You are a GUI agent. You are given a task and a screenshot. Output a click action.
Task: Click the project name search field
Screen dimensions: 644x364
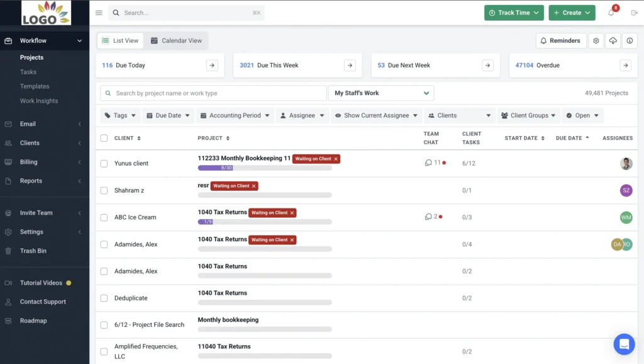pyautogui.click(x=213, y=93)
